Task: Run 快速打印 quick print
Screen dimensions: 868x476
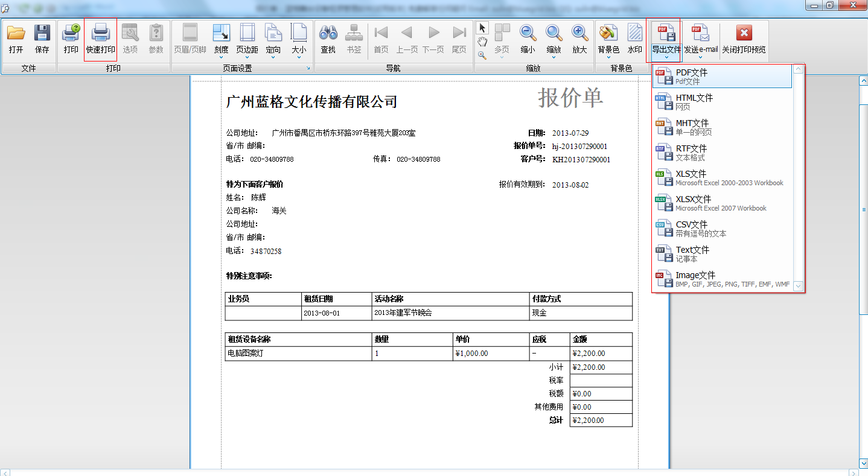Action: point(100,40)
